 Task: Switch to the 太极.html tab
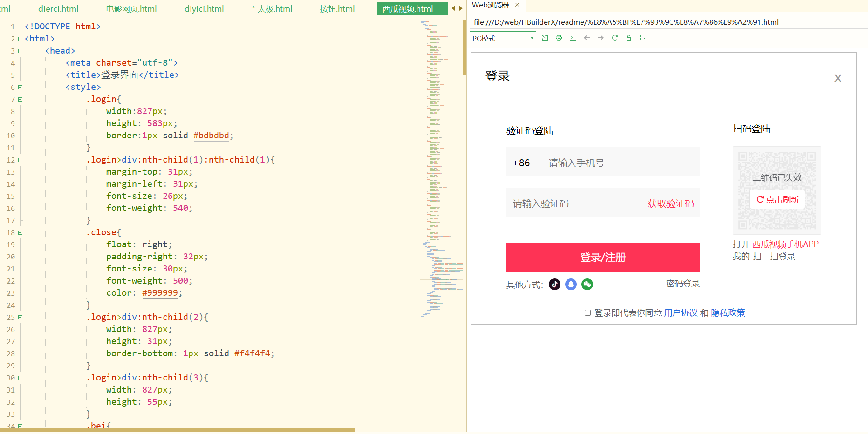tap(272, 9)
